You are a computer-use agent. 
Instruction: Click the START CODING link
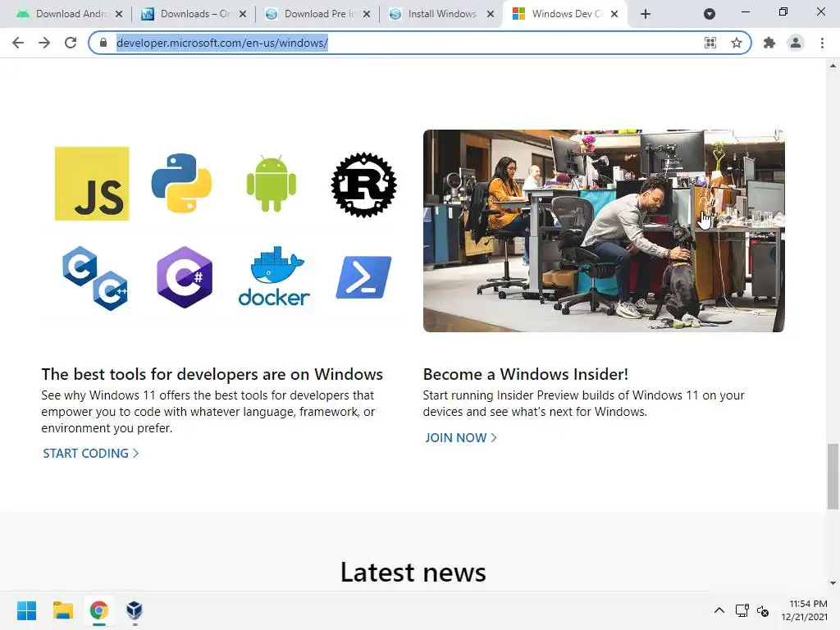click(x=90, y=453)
